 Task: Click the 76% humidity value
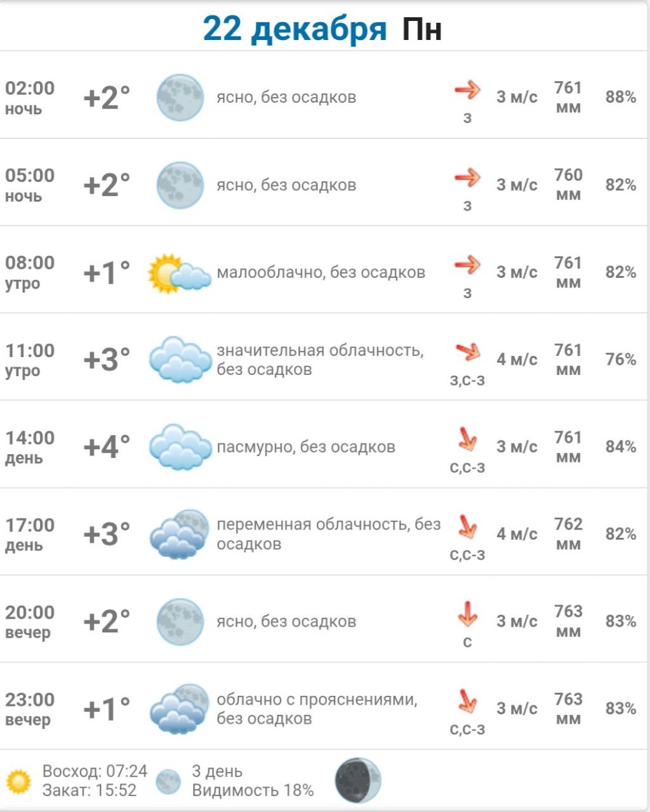(621, 360)
